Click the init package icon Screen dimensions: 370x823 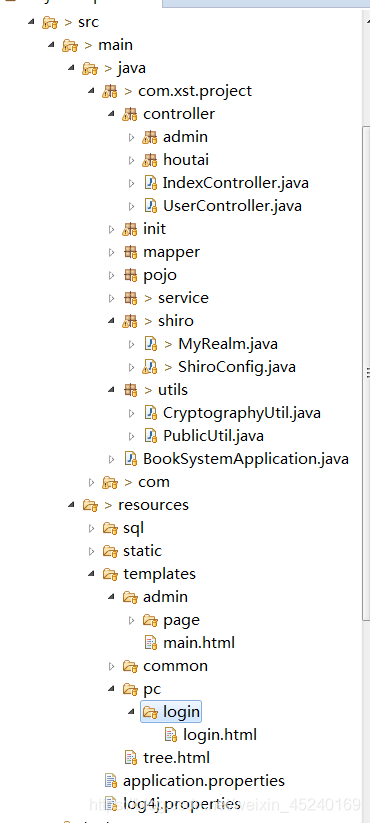pyautogui.click(x=130, y=229)
